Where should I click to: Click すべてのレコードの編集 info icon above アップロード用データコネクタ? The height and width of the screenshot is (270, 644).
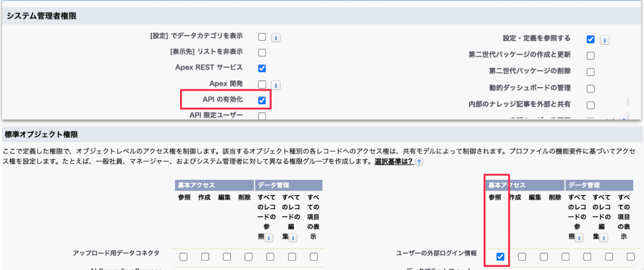[293, 238]
